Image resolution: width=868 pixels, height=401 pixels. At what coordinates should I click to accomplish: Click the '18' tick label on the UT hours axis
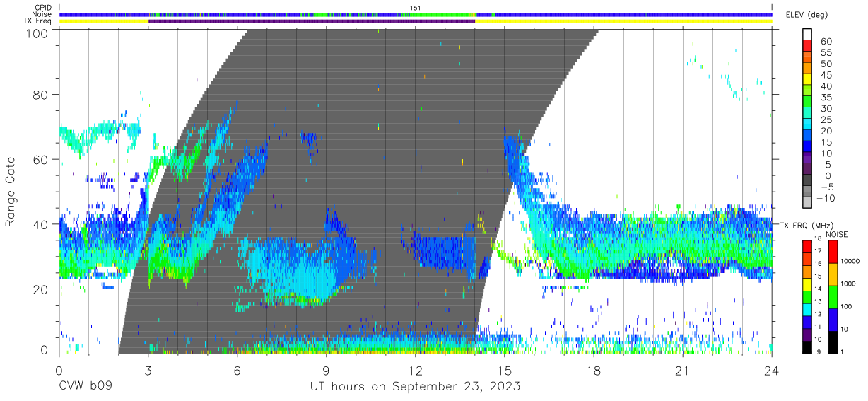click(594, 371)
